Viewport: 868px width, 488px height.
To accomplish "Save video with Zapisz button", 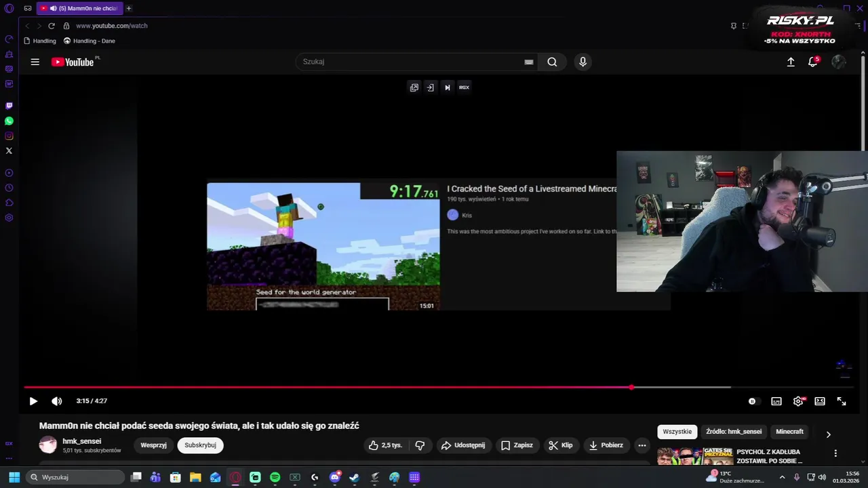I will [x=517, y=445].
